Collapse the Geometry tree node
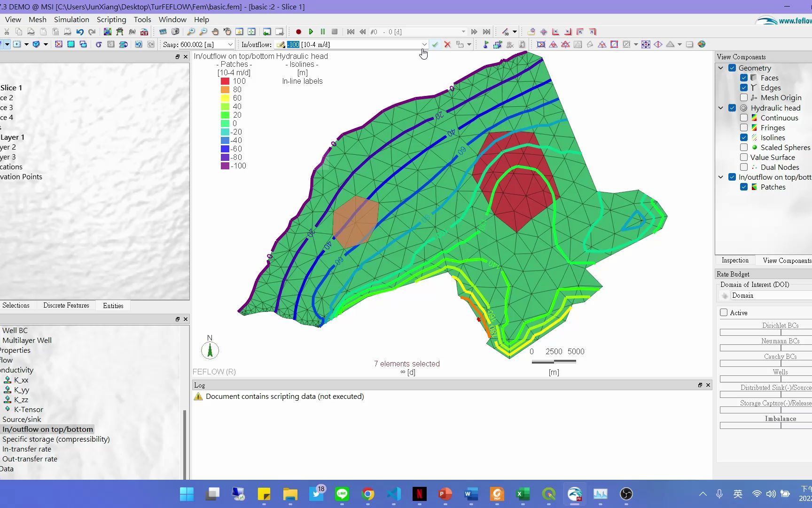This screenshot has width=812, height=508. 721,68
